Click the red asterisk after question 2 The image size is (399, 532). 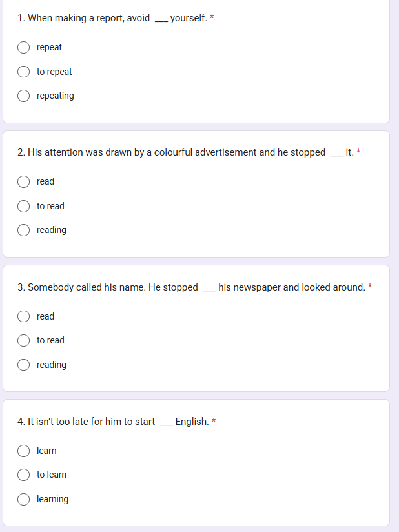[358, 152]
